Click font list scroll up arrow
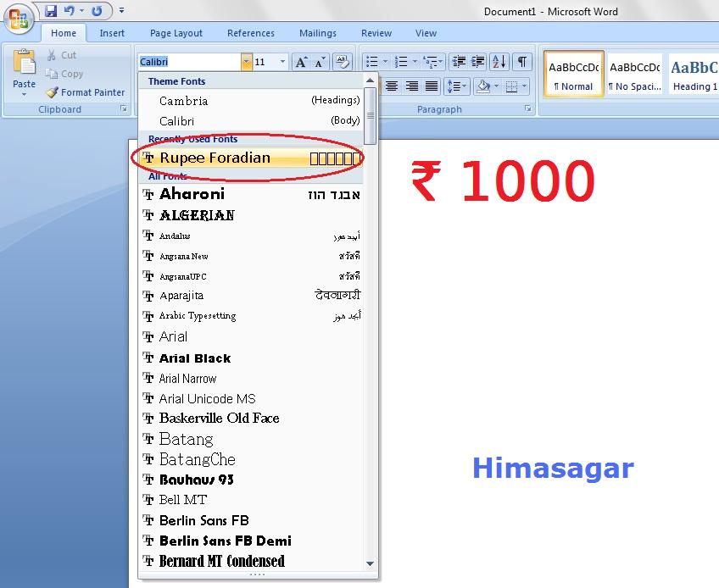 [x=371, y=80]
